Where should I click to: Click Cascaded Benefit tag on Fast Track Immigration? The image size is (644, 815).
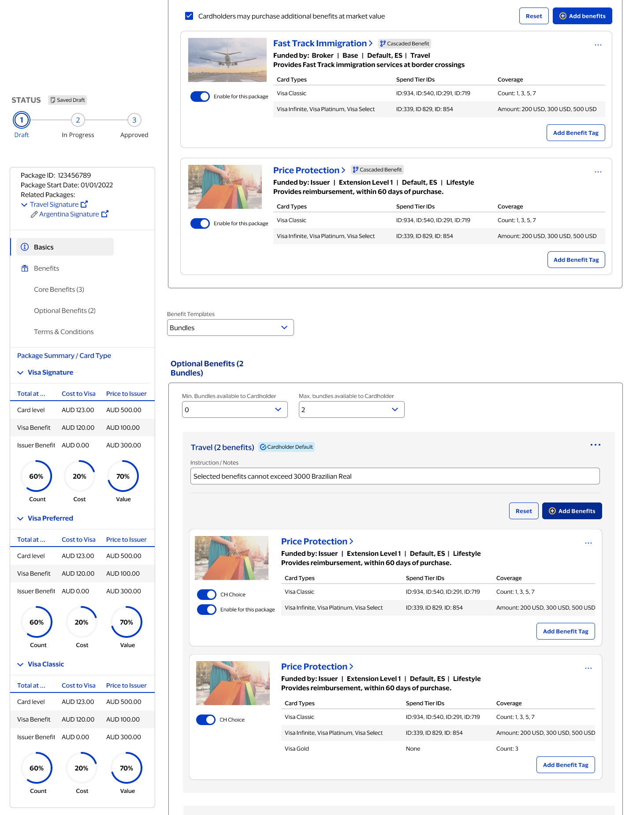[x=405, y=44]
